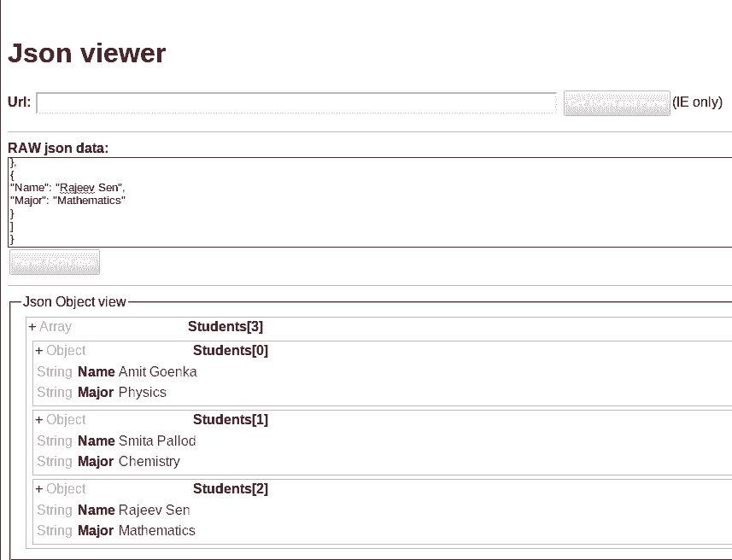Collapse the Students[3] array expander
Viewport: 732px width, 560px height.
tap(32, 327)
